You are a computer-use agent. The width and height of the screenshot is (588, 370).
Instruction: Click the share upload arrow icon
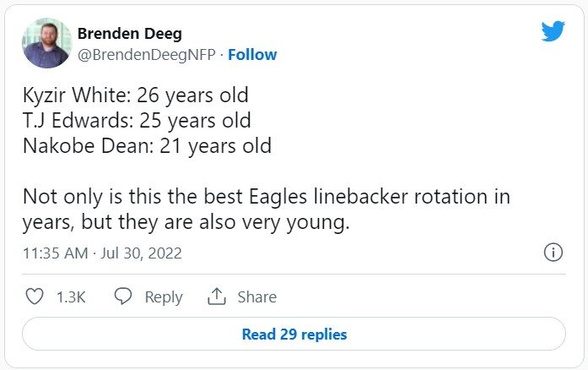[217, 297]
